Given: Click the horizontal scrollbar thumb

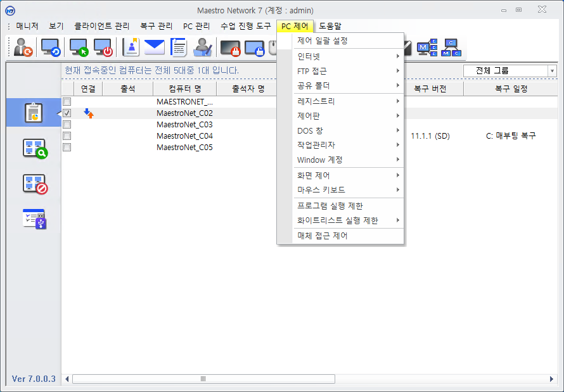Looking at the screenshot, I should [203, 379].
